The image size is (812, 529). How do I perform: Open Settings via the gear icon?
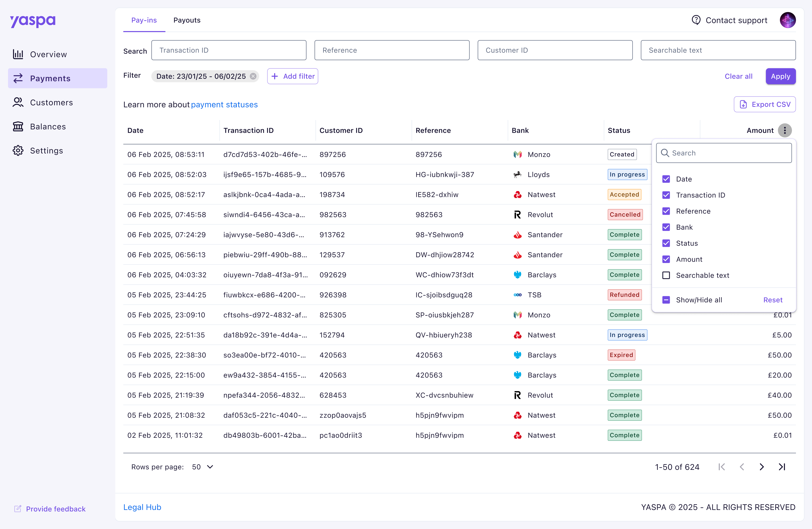[x=18, y=150]
